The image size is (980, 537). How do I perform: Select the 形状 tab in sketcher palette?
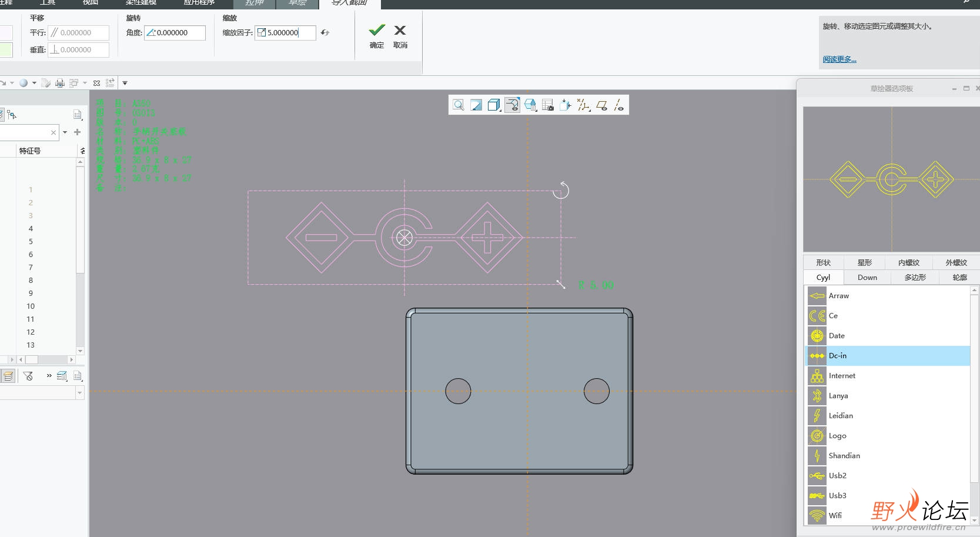[823, 263]
